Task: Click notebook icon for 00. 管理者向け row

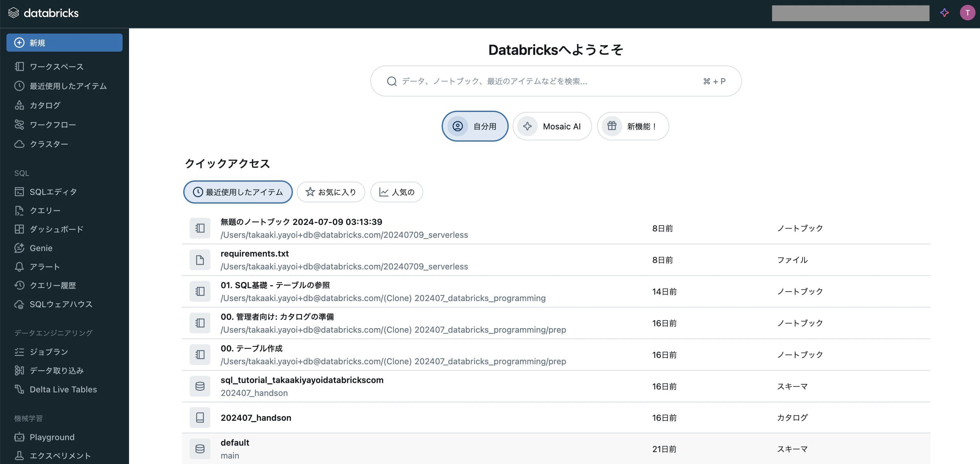Action: pos(200,323)
